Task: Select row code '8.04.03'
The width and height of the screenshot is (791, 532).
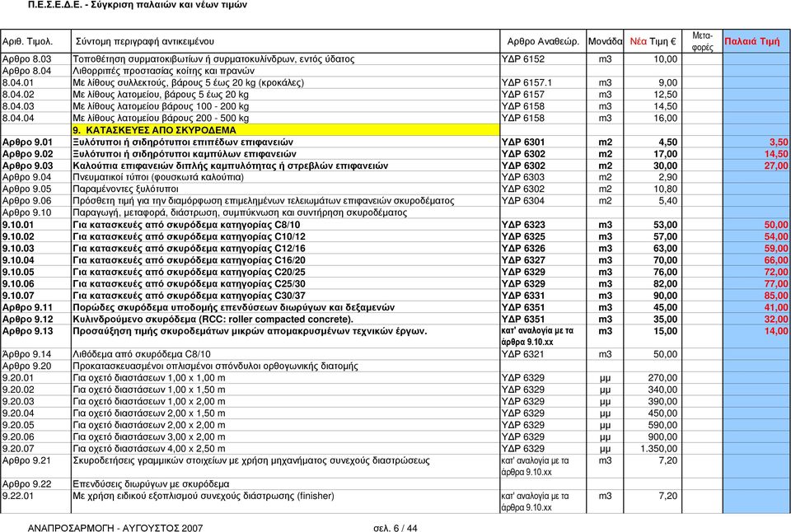Action: [x=18, y=106]
